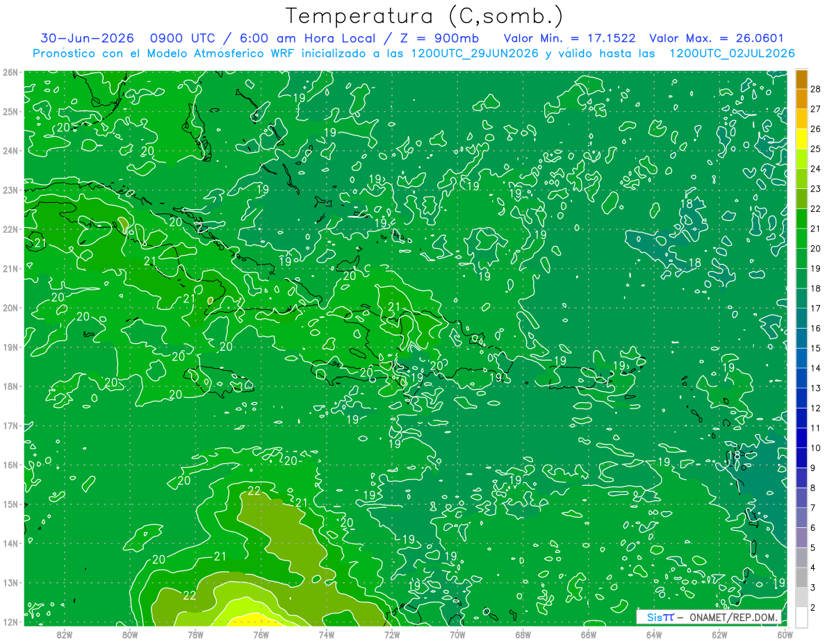Viewport: 834px width, 644px height.
Task: Click the "21N" latitude label
Action: [x=10, y=268]
